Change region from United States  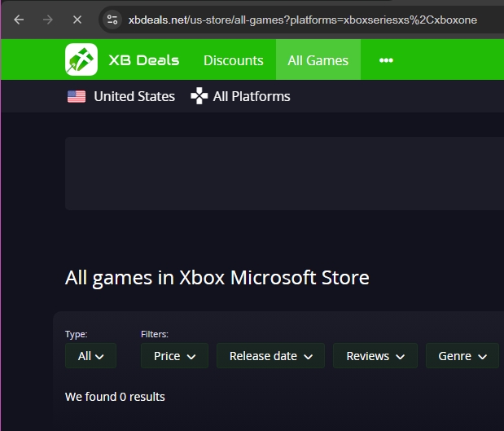134,96
